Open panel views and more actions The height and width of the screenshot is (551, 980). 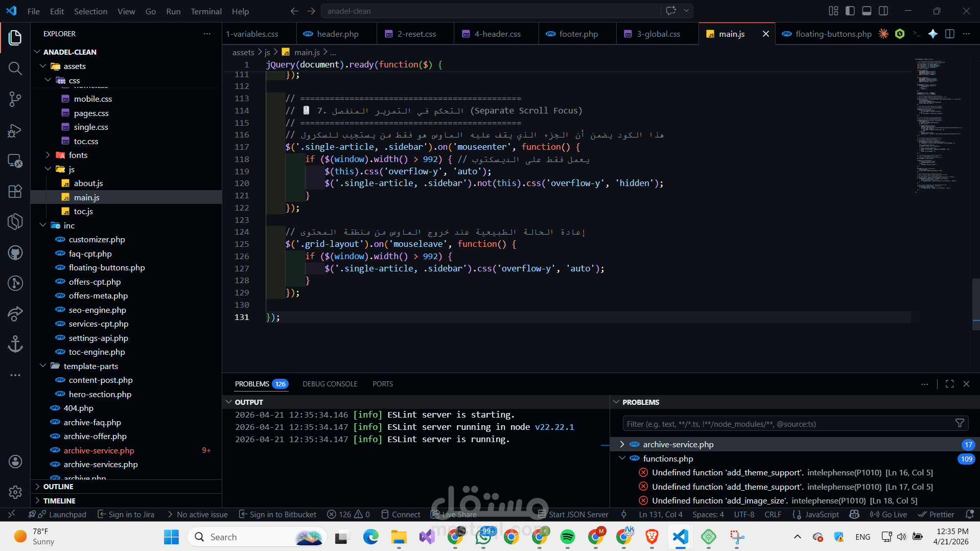[x=925, y=384]
